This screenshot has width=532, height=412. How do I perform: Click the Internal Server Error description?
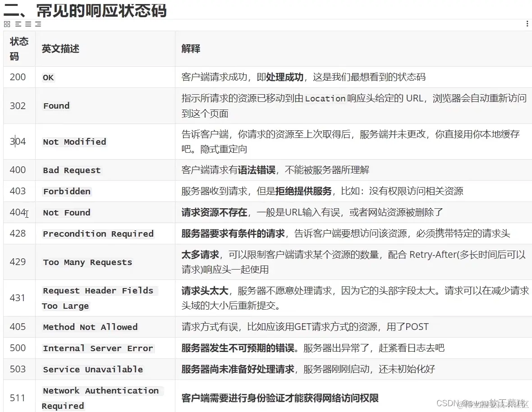click(x=98, y=348)
